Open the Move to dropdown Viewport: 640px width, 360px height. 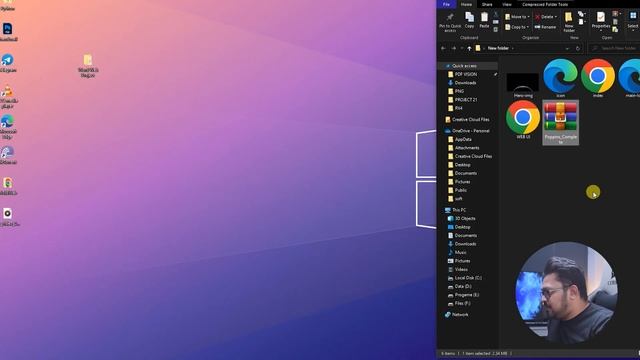[517, 17]
